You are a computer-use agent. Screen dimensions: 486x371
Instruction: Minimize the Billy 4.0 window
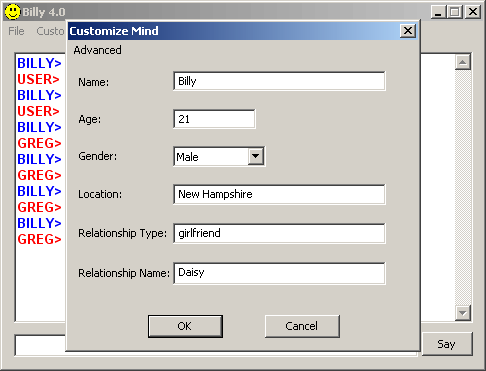(x=438, y=12)
